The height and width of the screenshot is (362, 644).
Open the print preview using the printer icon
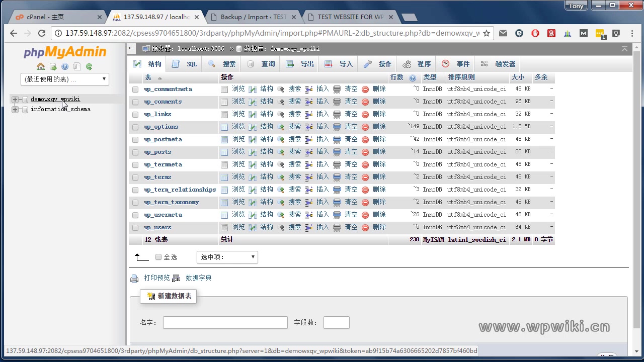click(134, 277)
